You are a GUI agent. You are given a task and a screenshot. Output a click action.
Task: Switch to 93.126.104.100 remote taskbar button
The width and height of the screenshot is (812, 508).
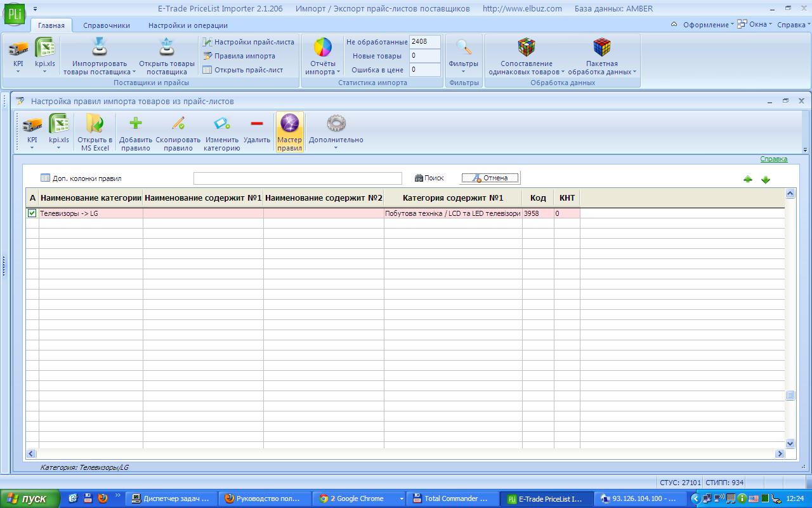641,498
